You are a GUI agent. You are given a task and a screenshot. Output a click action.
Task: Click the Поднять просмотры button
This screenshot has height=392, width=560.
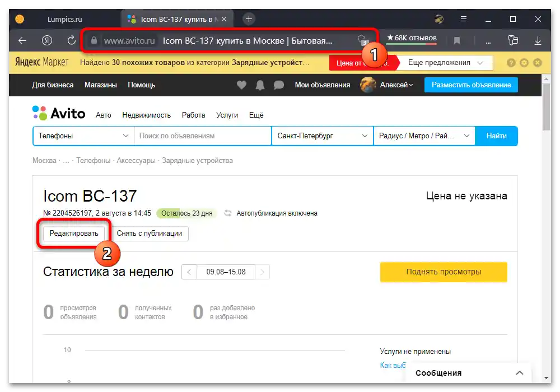click(x=444, y=272)
